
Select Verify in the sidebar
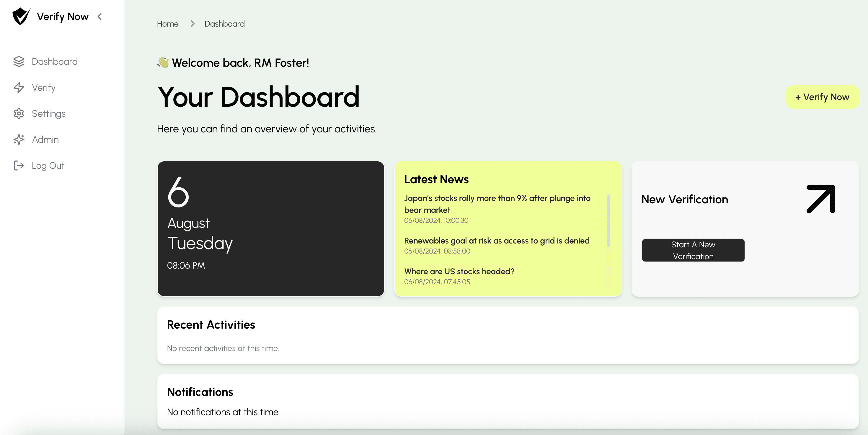43,88
